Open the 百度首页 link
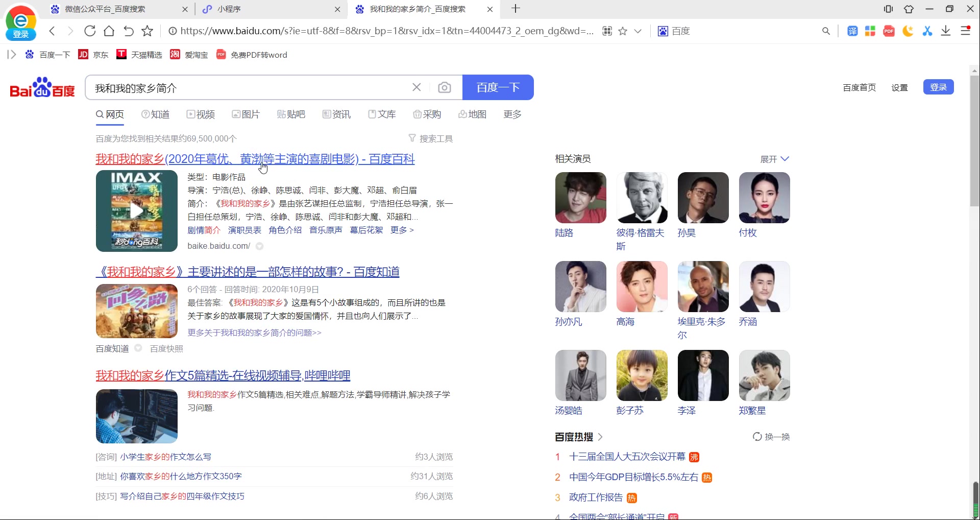 (x=860, y=87)
